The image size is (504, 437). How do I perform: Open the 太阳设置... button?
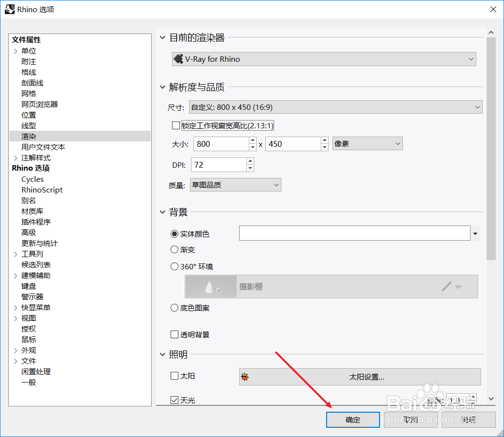[360, 377]
